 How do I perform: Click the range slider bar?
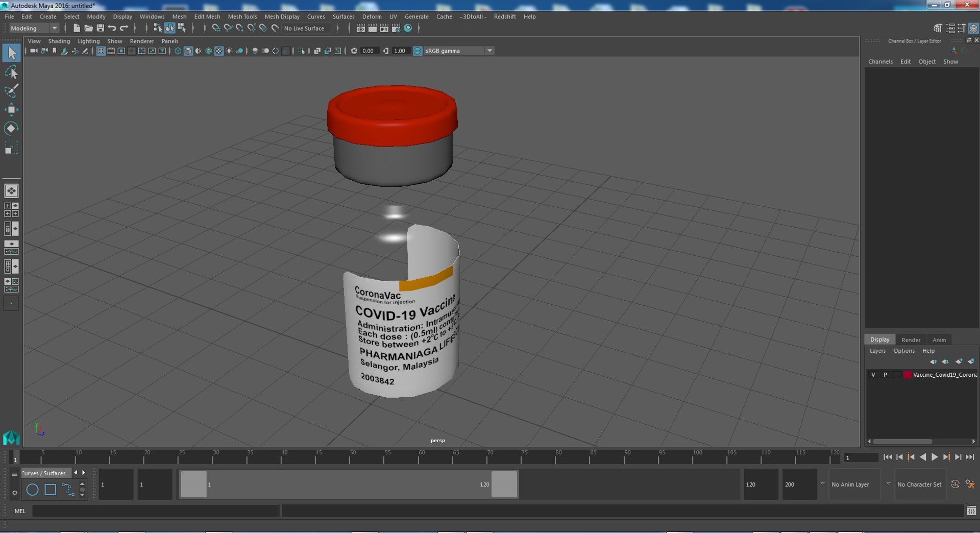349,484
